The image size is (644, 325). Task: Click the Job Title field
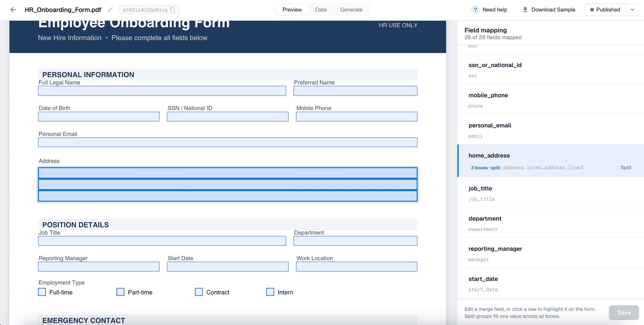click(162, 241)
